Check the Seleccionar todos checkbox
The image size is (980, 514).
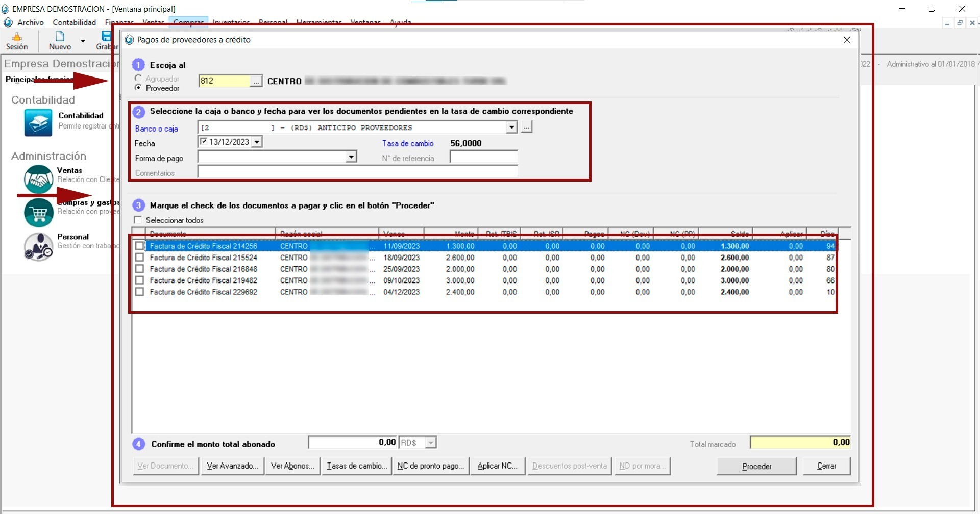point(138,220)
